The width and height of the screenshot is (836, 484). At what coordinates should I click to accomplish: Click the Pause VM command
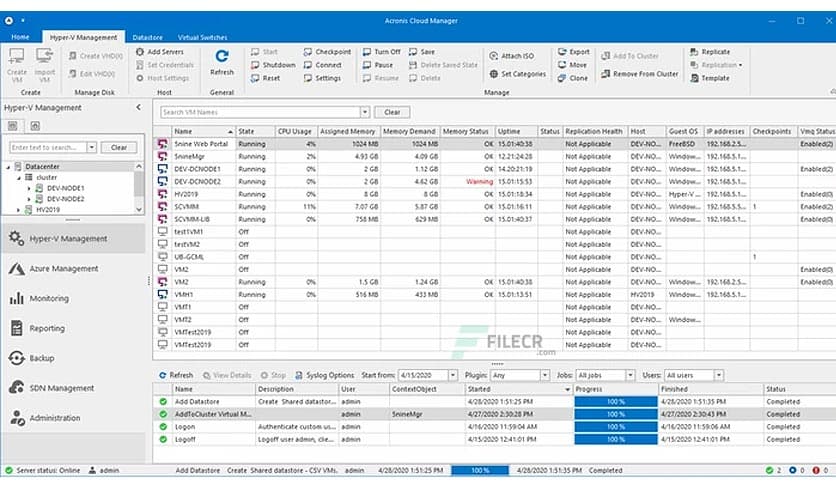tap(377, 65)
